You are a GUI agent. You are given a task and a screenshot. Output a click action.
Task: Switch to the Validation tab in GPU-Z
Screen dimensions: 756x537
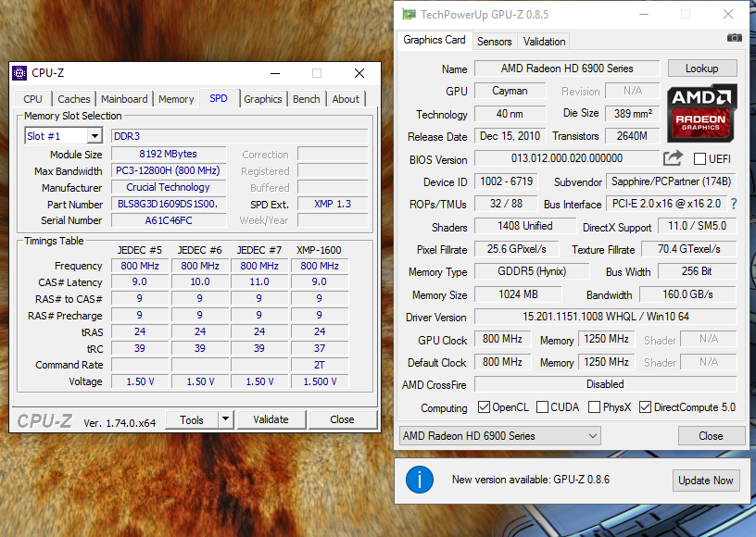(545, 42)
